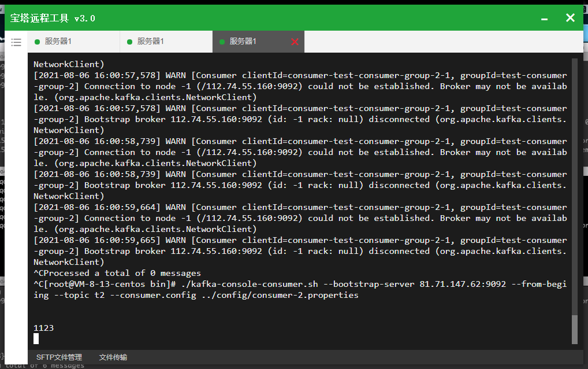The image size is (588, 369).
Task: Click the "../config/consumer-2.properties" path text
Action: click(x=280, y=295)
